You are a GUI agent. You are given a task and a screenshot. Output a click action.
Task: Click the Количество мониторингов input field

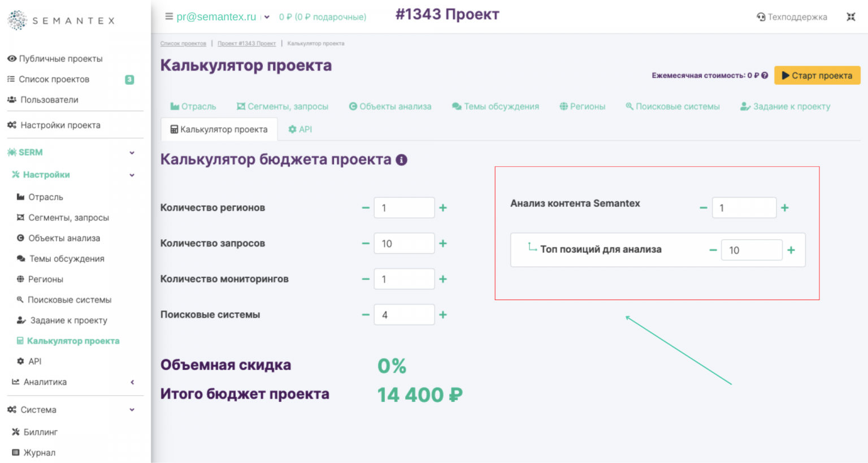[x=403, y=279]
